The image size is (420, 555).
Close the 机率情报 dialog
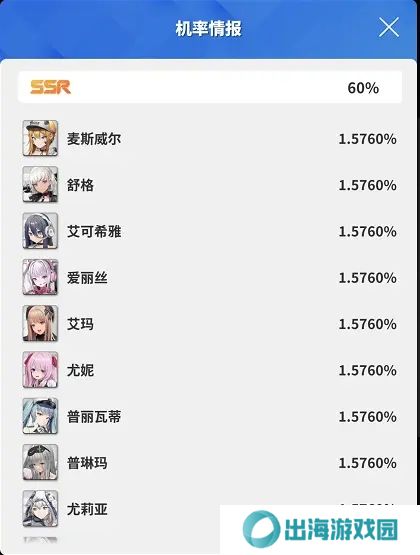tap(389, 27)
